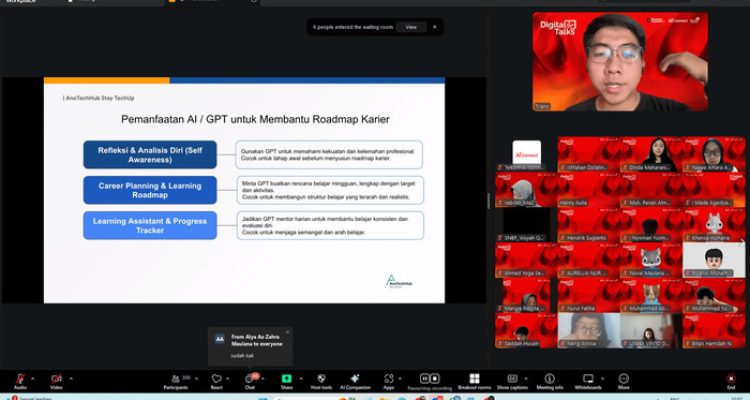Expand the Participants options arrow
Image resolution: width=750 pixels, height=400 pixels.
[x=196, y=378]
